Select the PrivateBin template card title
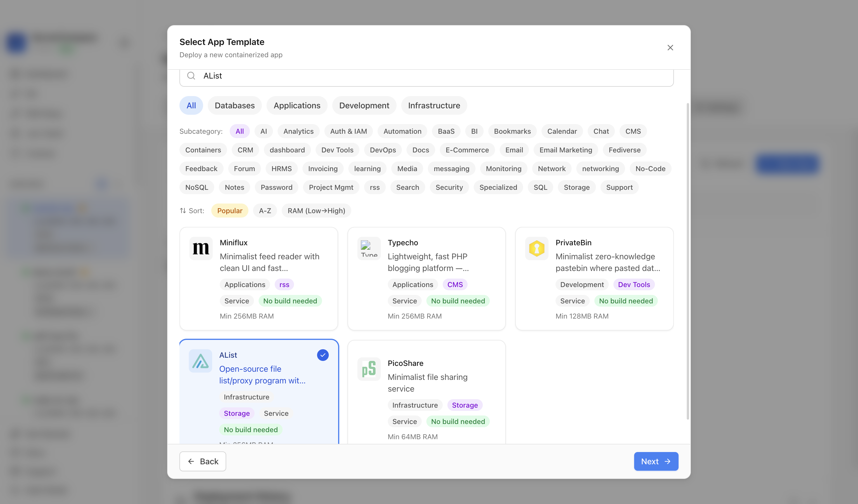858x504 pixels. pyautogui.click(x=573, y=243)
